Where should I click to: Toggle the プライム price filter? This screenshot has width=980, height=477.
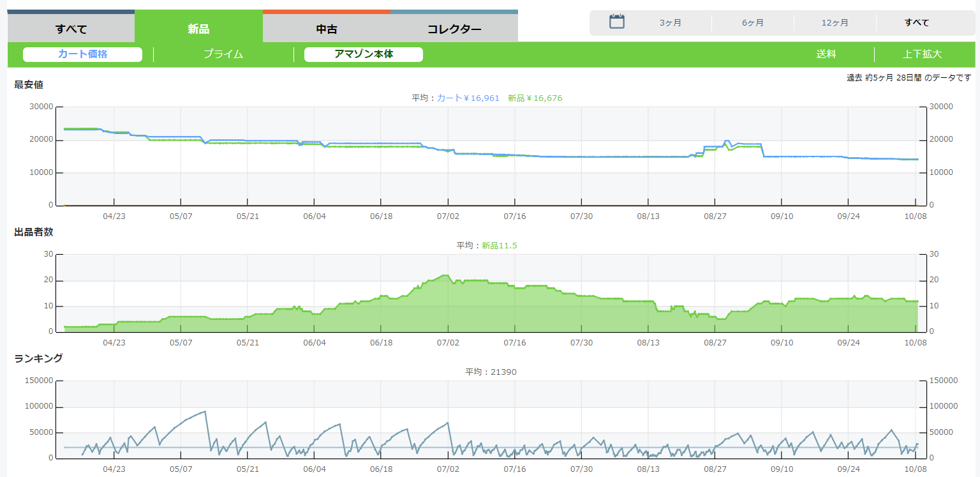coord(223,54)
